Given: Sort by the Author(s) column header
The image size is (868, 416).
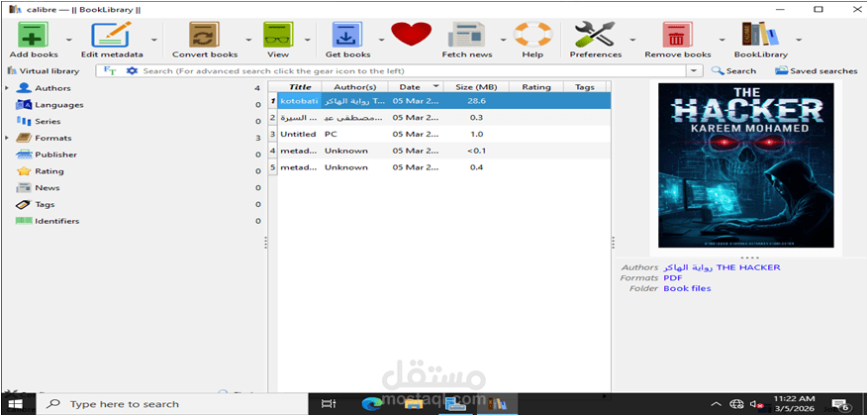Looking at the screenshot, I should click(355, 87).
